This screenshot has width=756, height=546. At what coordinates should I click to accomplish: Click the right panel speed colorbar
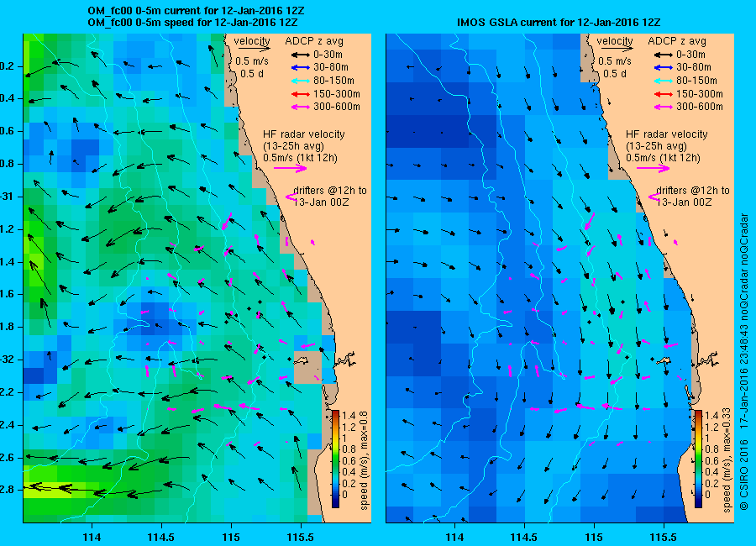click(698, 459)
